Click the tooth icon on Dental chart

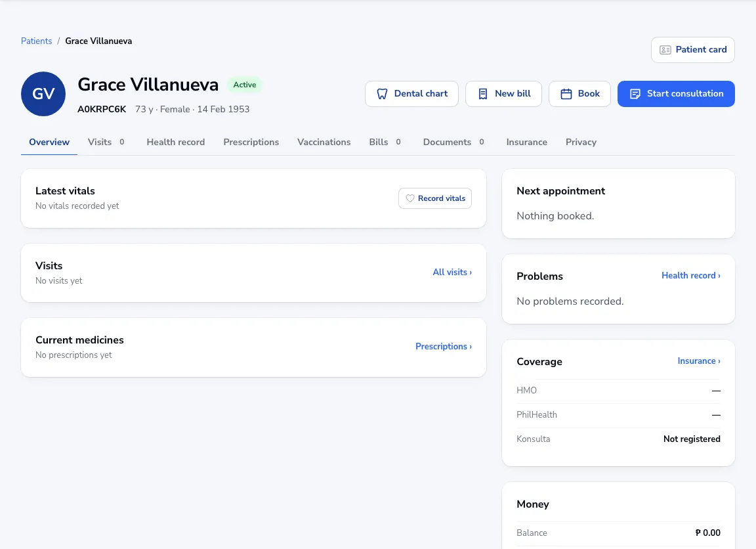[382, 94]
